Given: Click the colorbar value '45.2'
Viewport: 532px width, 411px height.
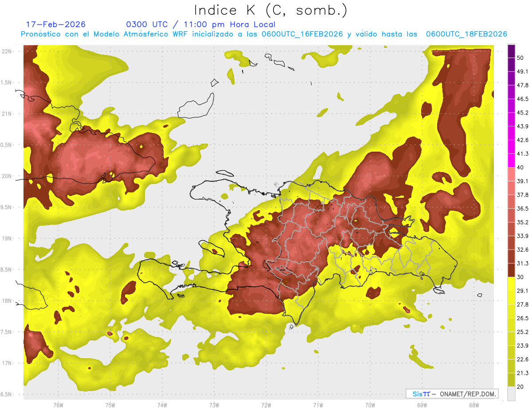Looking at the screenshot, I should click(x=523, y=113).
